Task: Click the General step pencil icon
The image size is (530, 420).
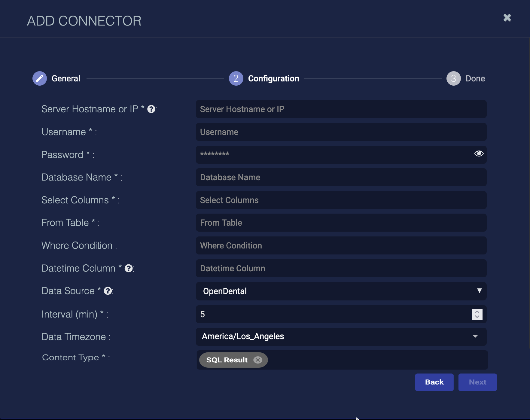Action: pos(40,78)
